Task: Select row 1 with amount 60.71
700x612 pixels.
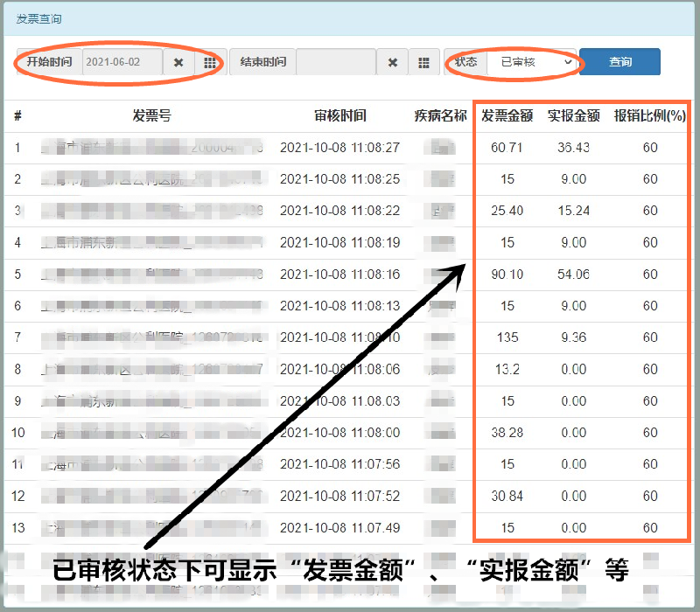Action: click(507, 148)
